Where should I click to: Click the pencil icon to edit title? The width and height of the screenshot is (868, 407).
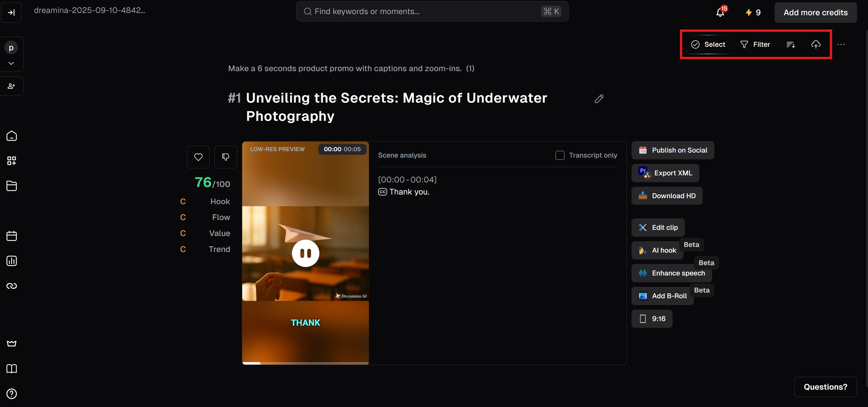click(599, 99)
